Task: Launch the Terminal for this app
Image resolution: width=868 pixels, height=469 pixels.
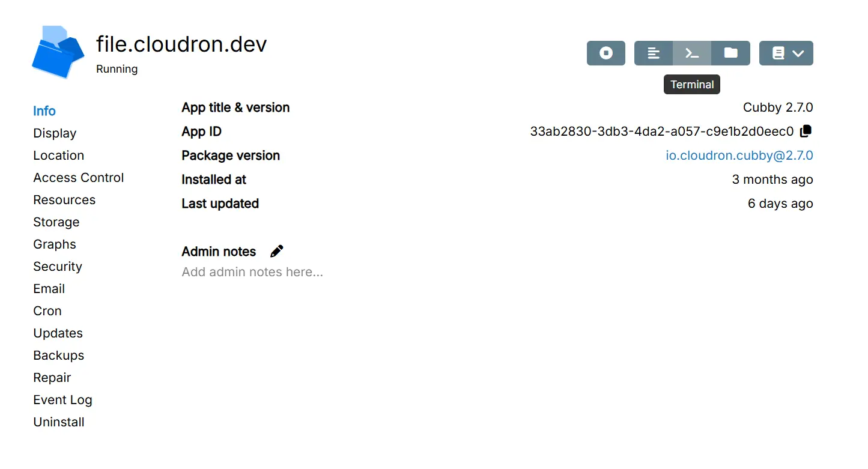Action: click(692, 53)
